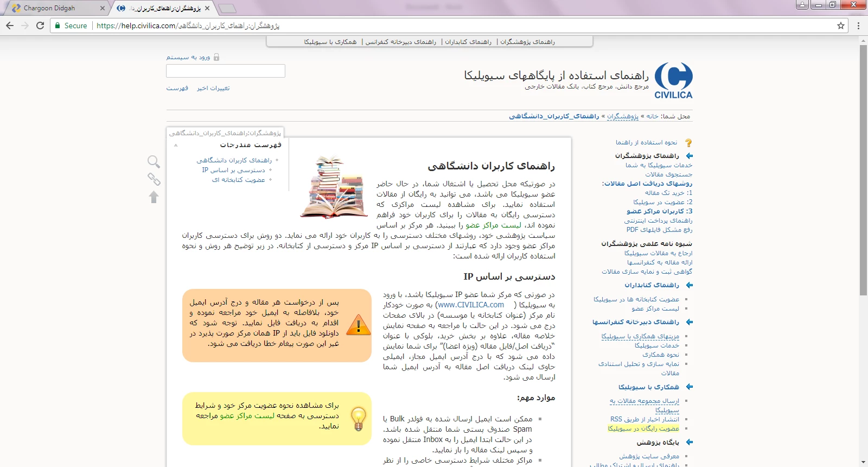Viewport: 868px width, 467px height.
Task: Collapse the فهرست مندرجات table of contents
Action: [176, 145]
